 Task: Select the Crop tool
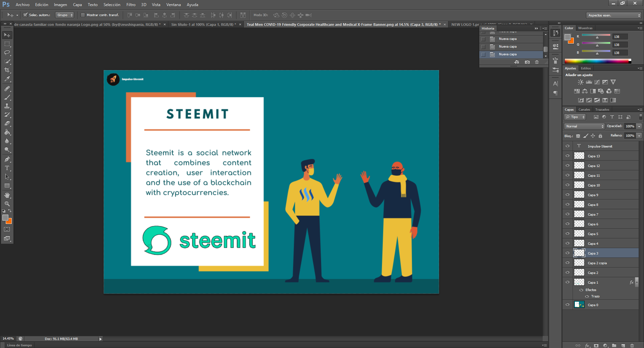tap(7, 70)
